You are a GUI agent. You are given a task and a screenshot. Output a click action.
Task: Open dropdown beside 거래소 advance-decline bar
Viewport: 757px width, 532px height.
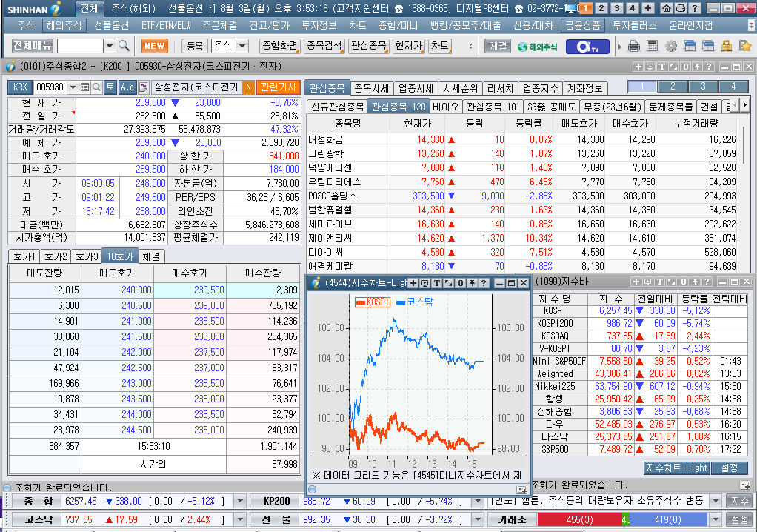click(x=716, y=519)
